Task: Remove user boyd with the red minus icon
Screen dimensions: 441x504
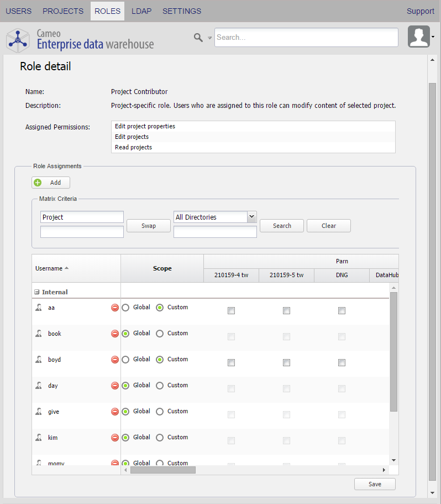Action: click(x=115, y=360)
